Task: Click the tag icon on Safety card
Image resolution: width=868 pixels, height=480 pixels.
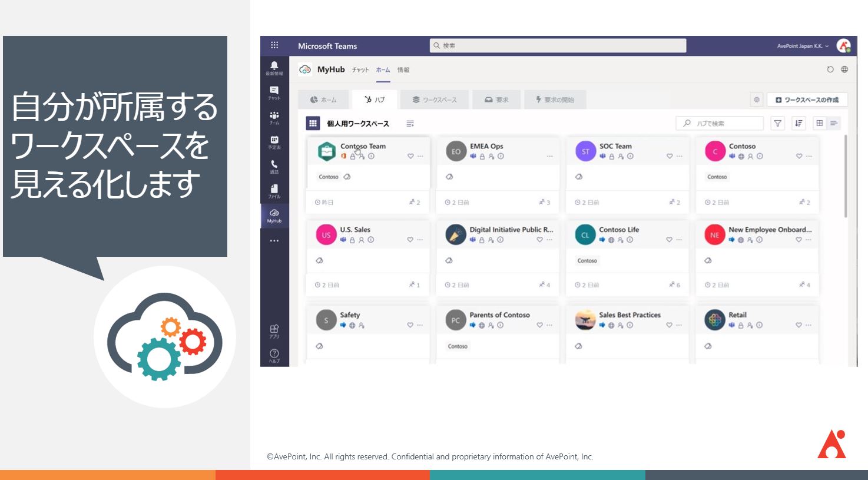Action: [x=319, y=346]
